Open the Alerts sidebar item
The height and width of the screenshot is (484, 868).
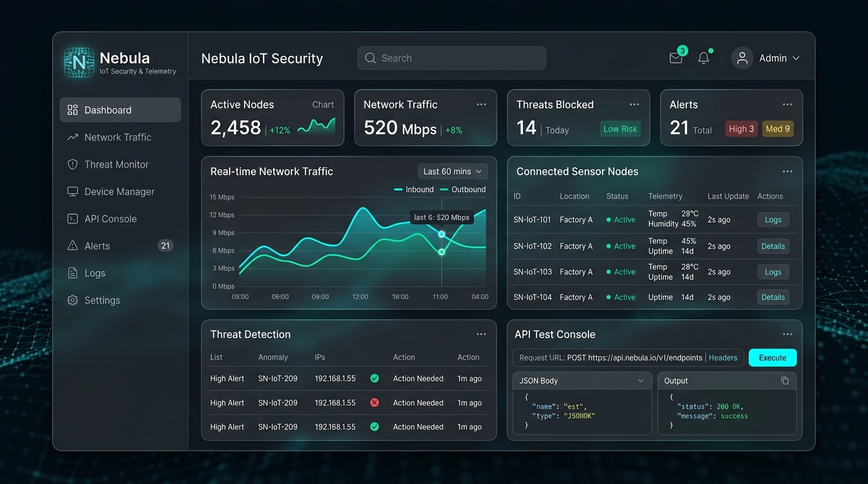(x=120, y=246)
